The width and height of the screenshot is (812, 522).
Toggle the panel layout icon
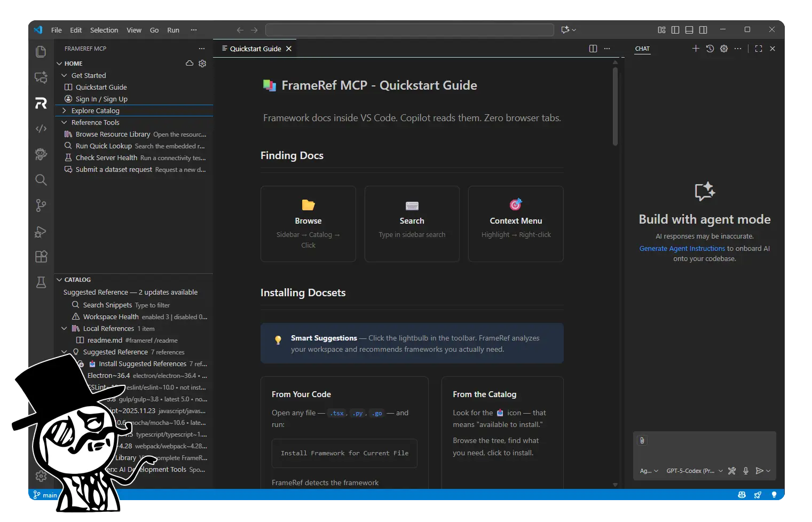[x=689, y=30]
